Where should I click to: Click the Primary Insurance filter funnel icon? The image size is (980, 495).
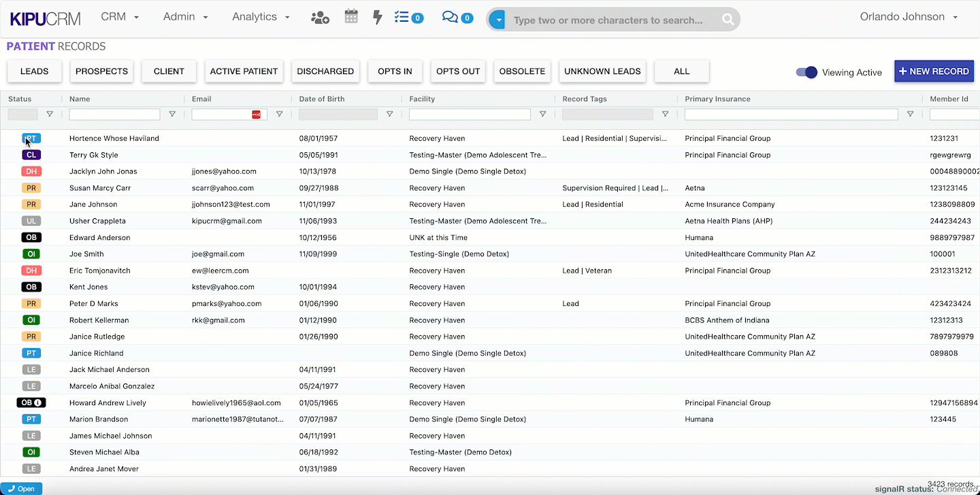click(x=910, y=114)
